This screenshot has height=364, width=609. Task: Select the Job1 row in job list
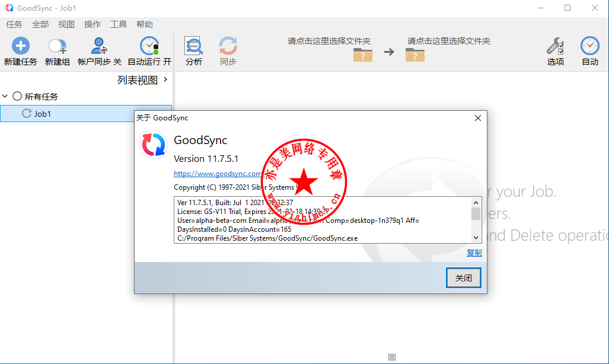pyautogui.click(x=86, y=113)
